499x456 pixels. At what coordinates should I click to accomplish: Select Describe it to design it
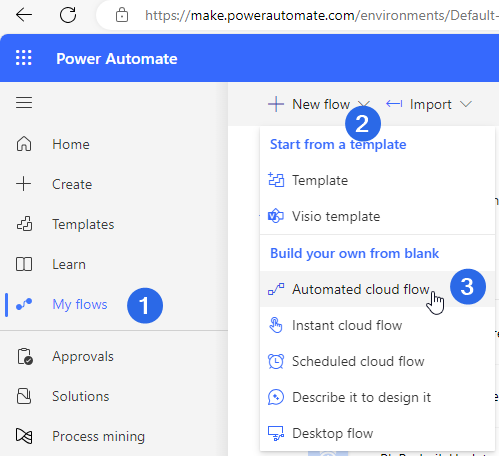[x=361, y=397]
